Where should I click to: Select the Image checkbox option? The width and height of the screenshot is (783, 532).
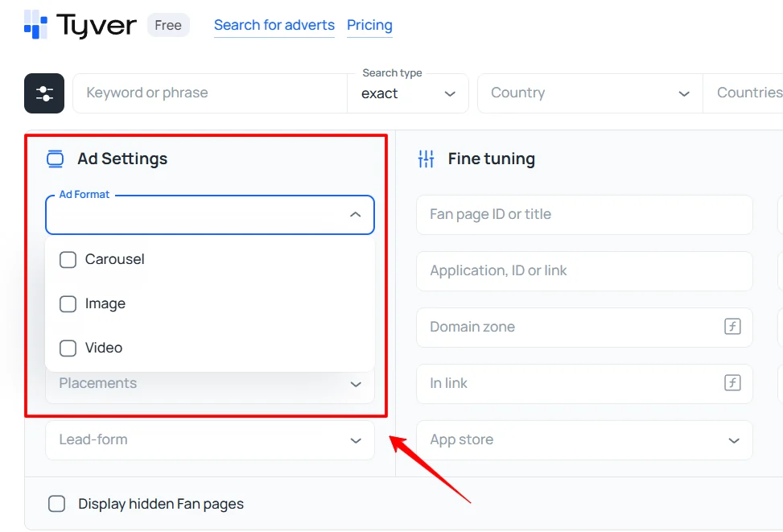click(68, 303)
